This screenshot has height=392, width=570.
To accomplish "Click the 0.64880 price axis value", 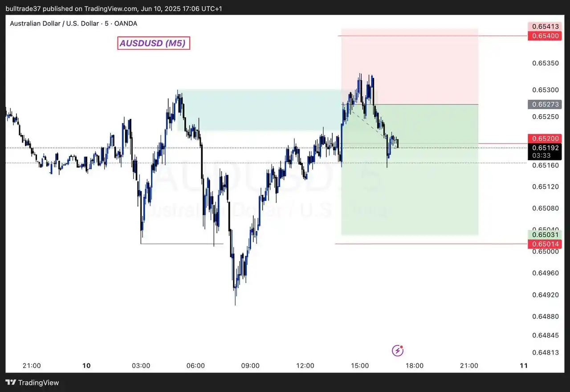I will [x=546, y=316].
